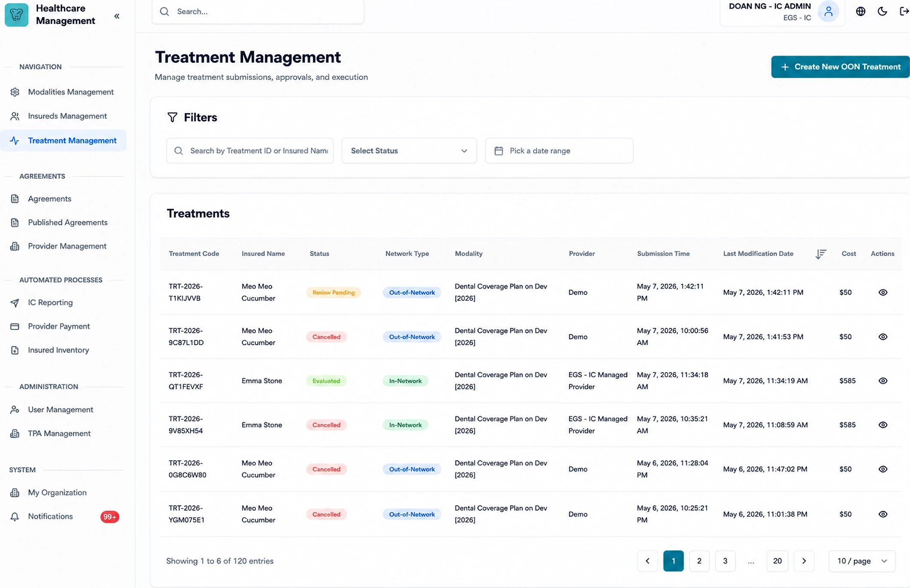Collapse the sidebar with double-chevron icon
The image size is (910, 588).
[x=117, y=16]
